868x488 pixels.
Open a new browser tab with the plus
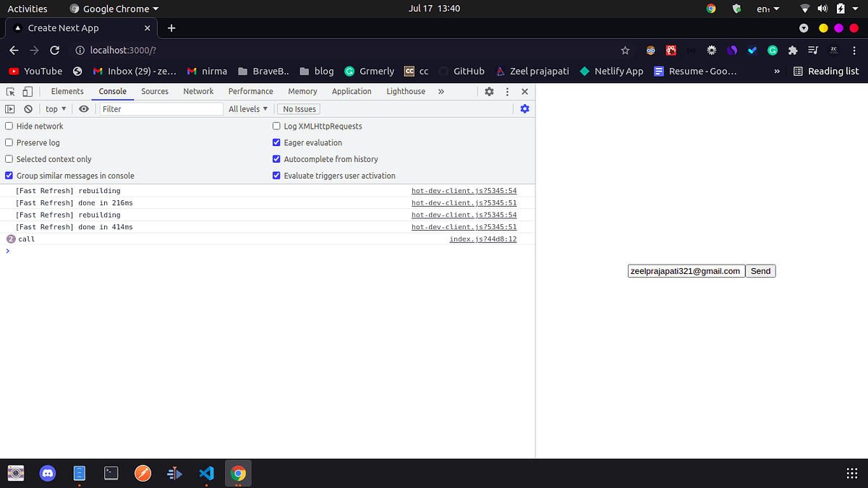pos(171,28)
